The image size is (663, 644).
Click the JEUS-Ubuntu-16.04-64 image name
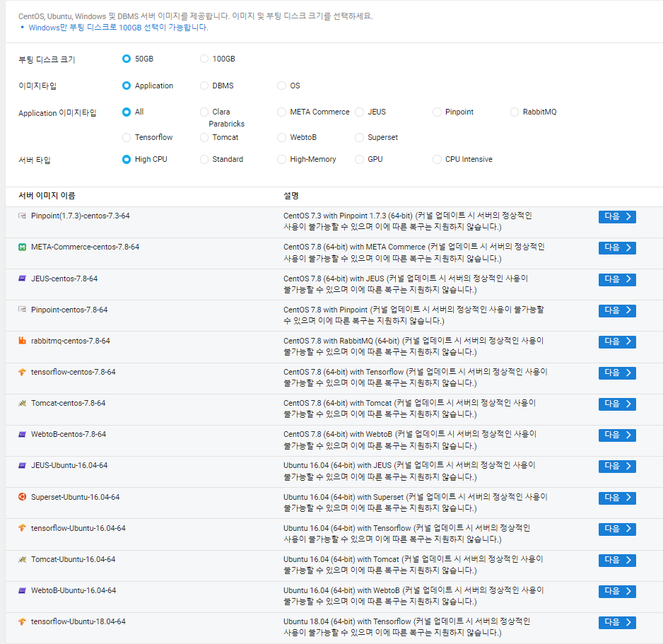(x=69, y=466)
